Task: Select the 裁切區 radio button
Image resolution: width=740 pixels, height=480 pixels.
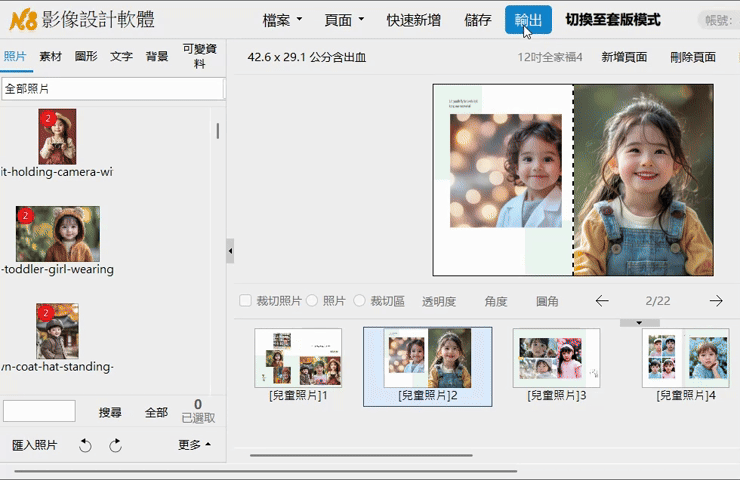Action: (x=359, y=301)
